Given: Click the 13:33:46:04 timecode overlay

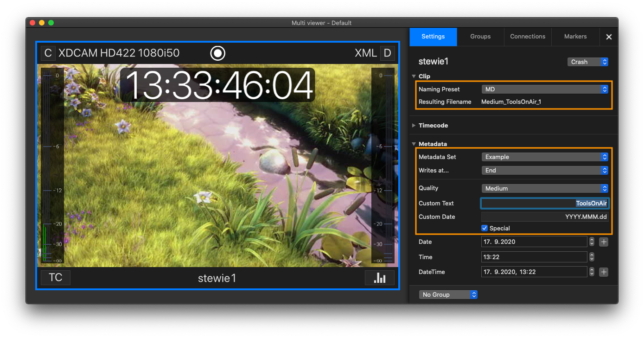Looking at the screenshot, I should pos(217,85).
